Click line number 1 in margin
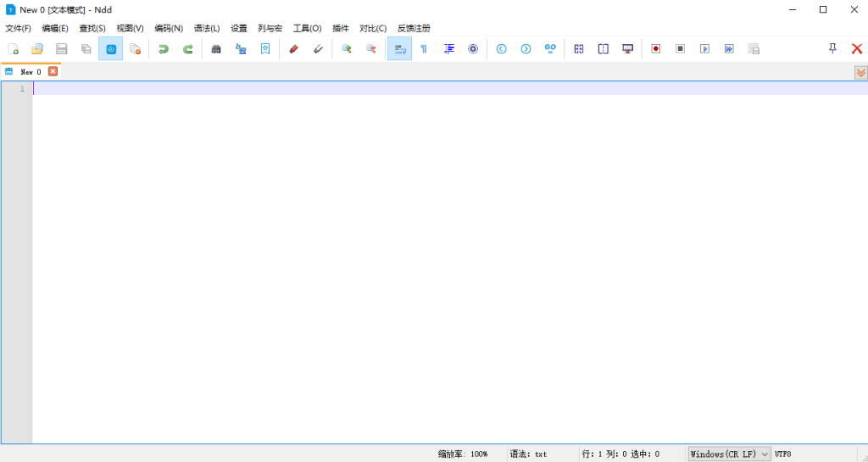This screenshot has height=462, width=868. 23,88
